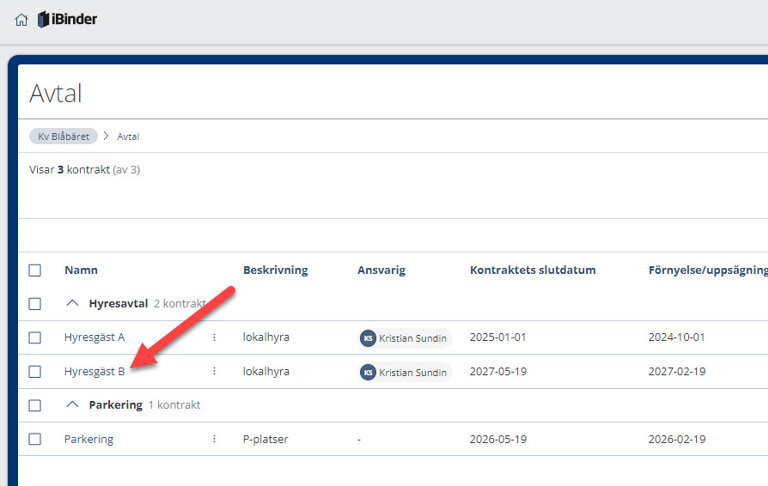The image size is (768, 486).
Task: Click the iBinder logo
Action: point(67,19)
